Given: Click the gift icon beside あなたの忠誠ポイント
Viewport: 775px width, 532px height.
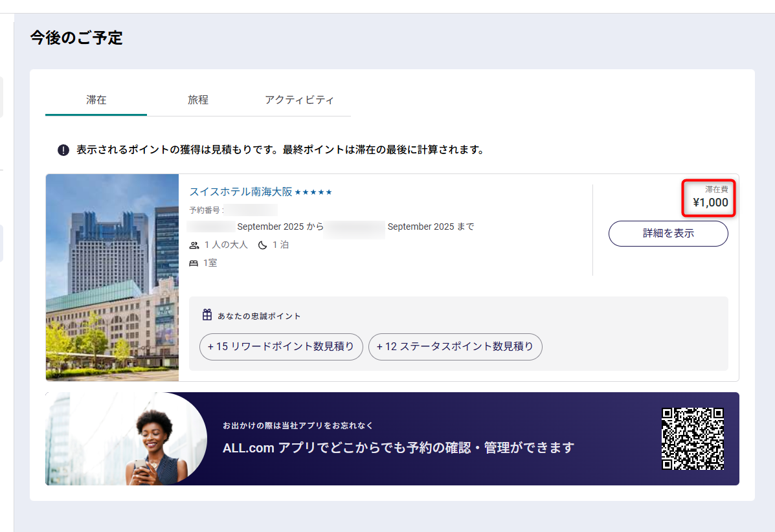Looking at the screenshot, I should click(207, 315).
